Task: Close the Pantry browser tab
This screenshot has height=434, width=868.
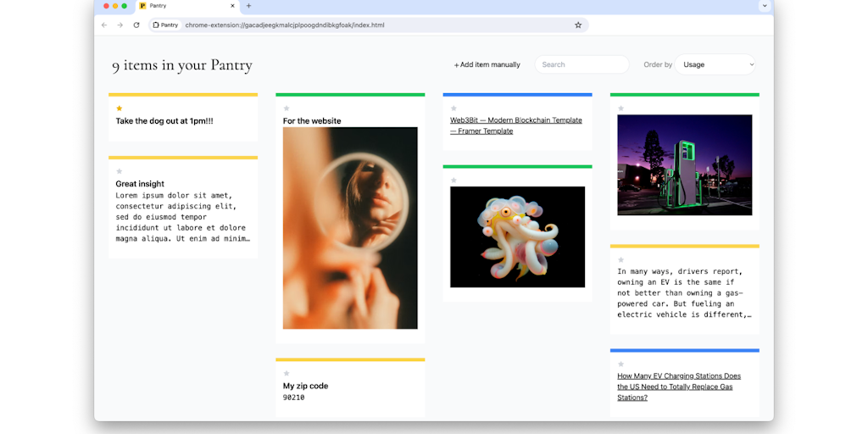Action: pos(232,6)
